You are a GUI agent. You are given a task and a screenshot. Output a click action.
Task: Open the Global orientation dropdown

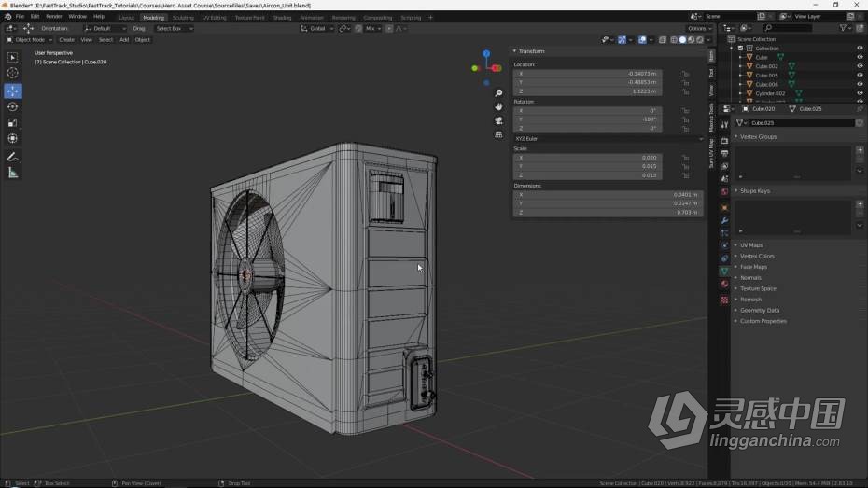[317, 28]
